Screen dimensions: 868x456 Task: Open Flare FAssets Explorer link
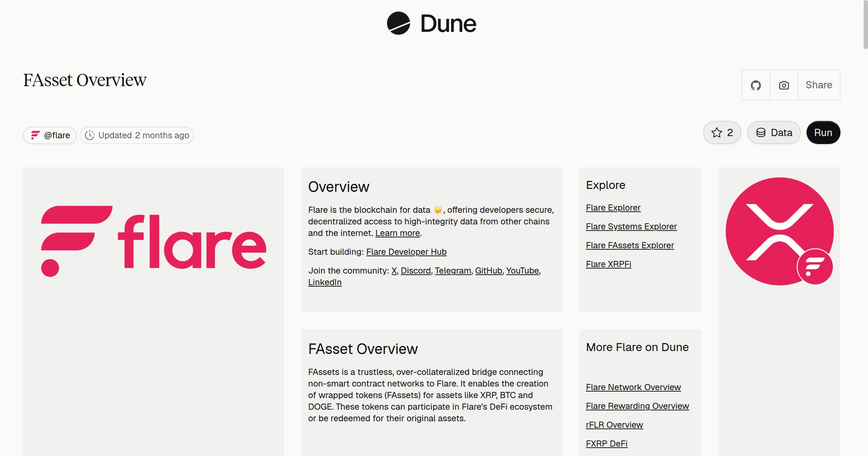tap(630, 245)
